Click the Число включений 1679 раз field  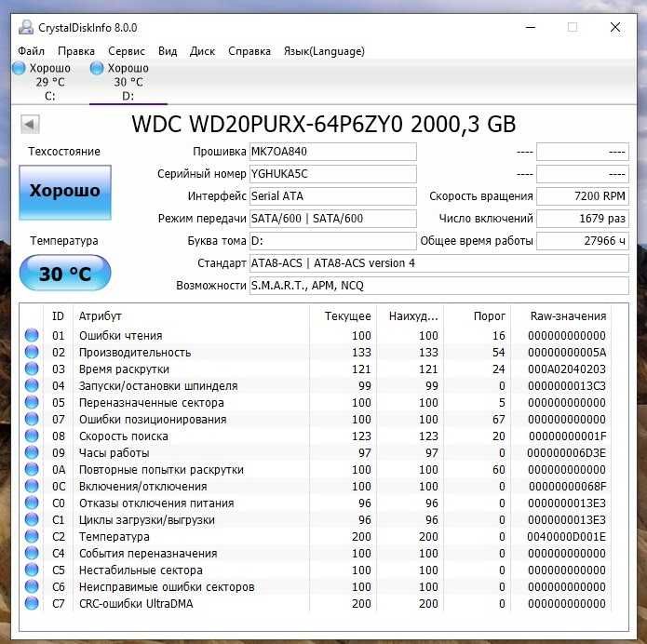[583, 219]
